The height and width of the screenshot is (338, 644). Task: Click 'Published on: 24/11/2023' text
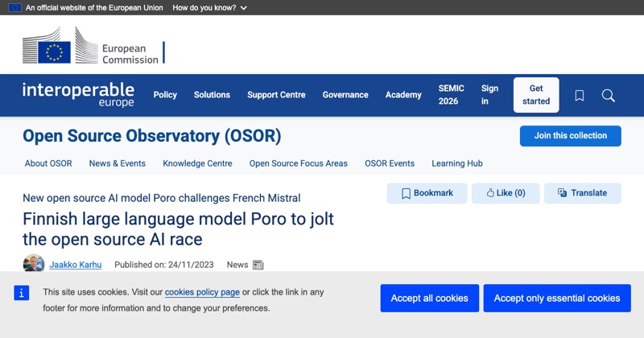point(164,265)
